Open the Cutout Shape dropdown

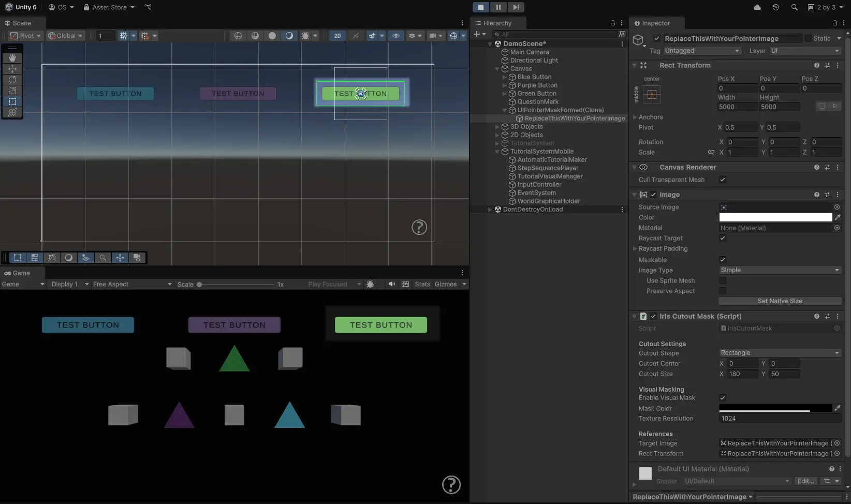780,353
